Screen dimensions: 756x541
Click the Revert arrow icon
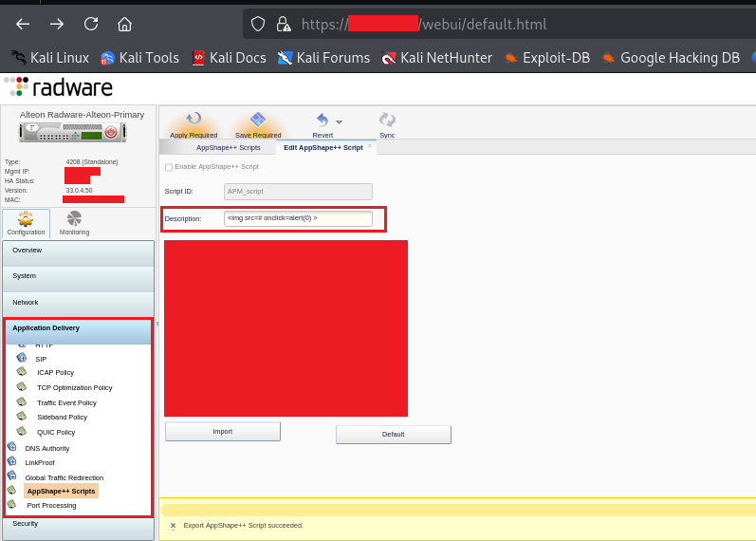322,120
